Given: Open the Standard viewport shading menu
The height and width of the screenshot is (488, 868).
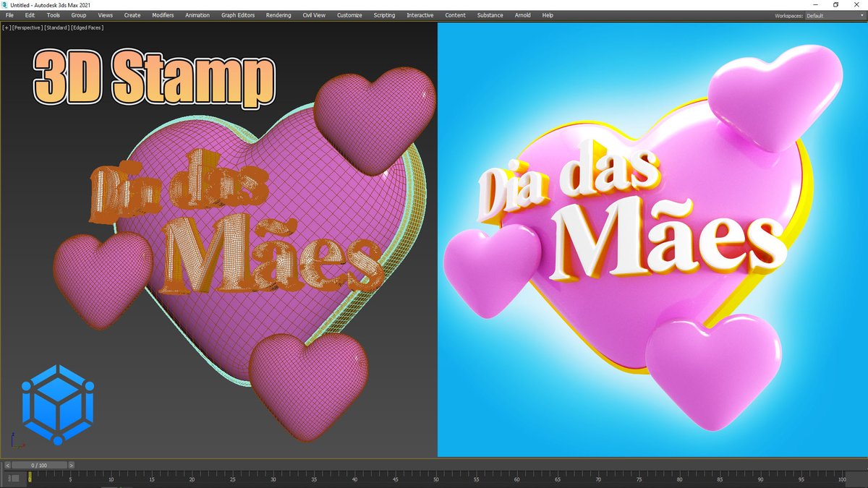Looking at the screenshot, I should click(x=56, y=27).
